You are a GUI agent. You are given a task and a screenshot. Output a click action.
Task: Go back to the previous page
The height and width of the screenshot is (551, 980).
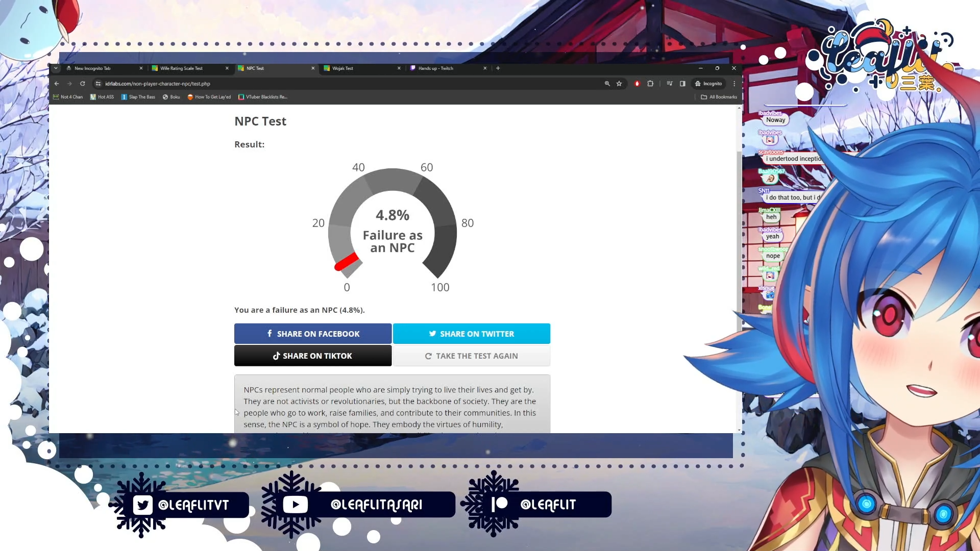57,84
